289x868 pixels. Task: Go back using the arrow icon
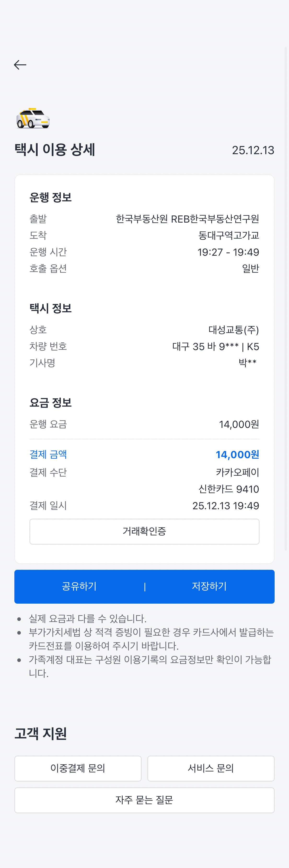click(20, 65)
